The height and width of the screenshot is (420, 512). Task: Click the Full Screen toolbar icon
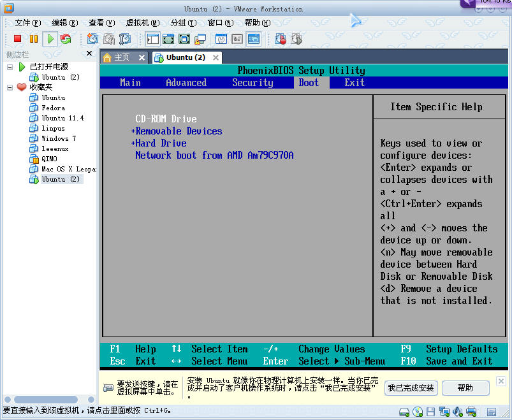(184, 39)
